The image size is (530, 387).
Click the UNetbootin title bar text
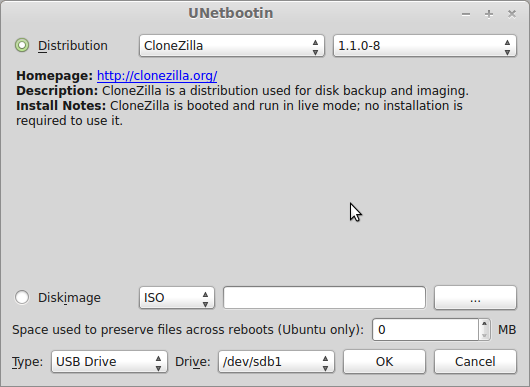click(231, 13)
